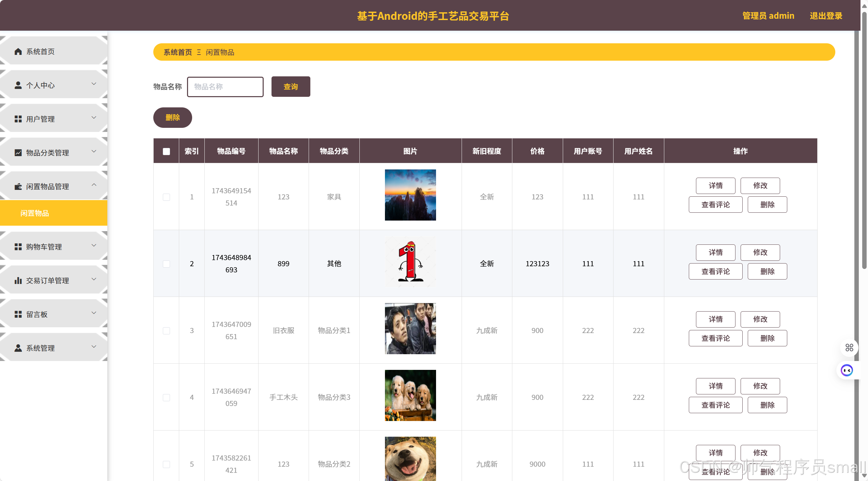
Task: Toggle the select-all checkbox in table header
Action: [x=166, y=151]
